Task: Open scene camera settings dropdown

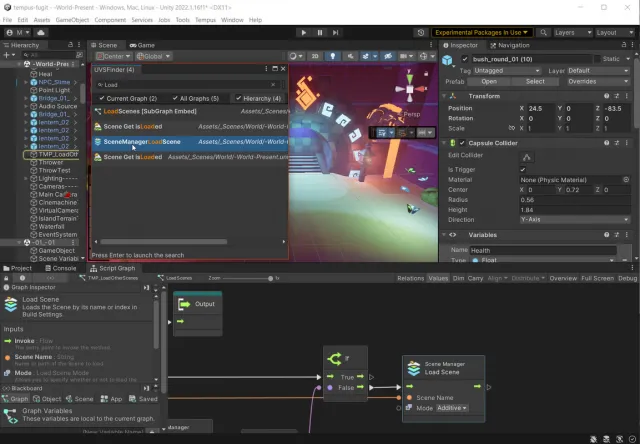Action: coord(405,56)
